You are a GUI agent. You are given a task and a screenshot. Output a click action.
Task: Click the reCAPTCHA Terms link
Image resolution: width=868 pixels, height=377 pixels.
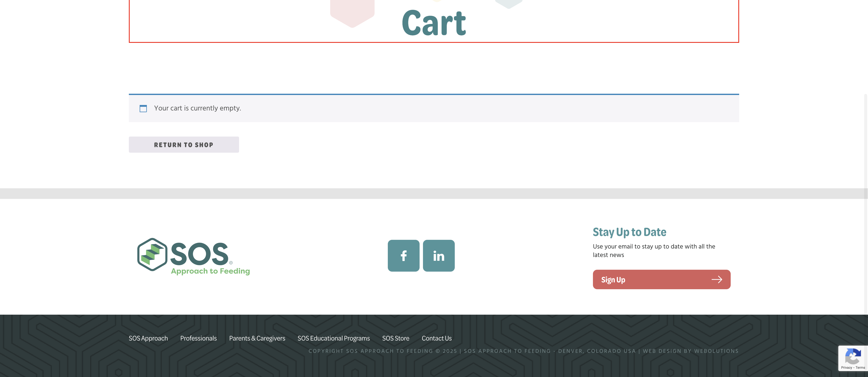tap(860, 367)
